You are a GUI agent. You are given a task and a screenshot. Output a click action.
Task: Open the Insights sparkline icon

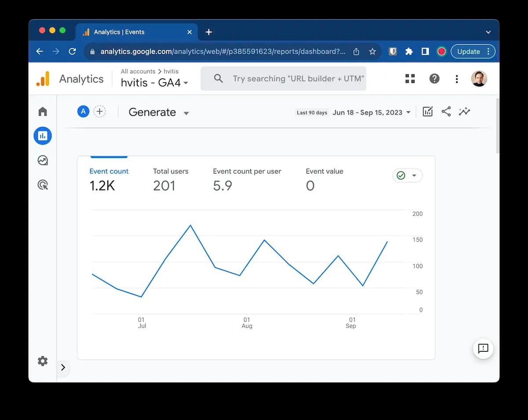pyautogui.click(x=464, y=112)
